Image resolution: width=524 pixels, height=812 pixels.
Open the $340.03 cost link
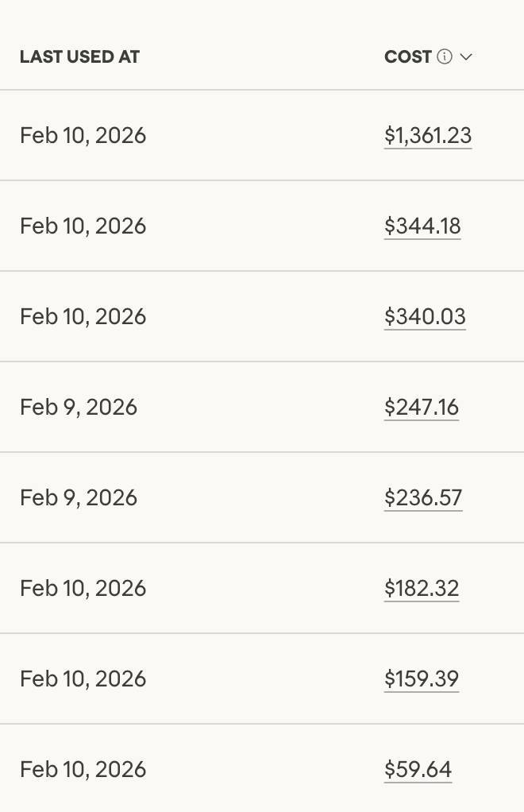point(425,317)
